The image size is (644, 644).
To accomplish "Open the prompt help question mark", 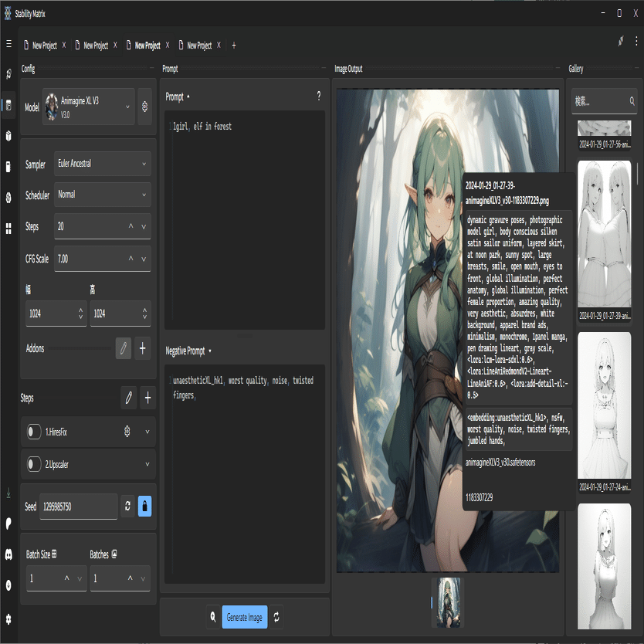I will [x=318, y=97].
